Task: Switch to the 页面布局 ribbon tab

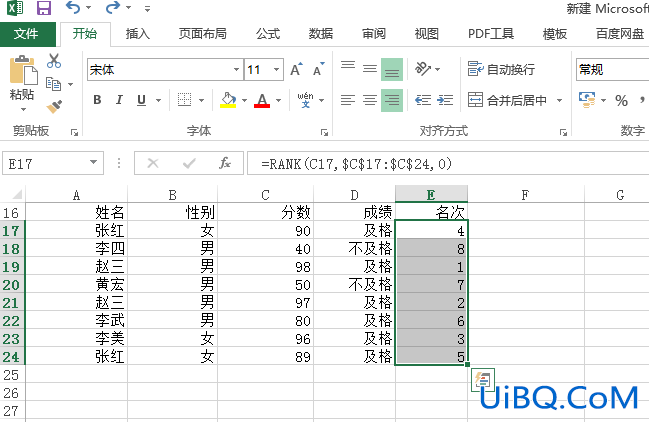Action: [x=202, y=34]
